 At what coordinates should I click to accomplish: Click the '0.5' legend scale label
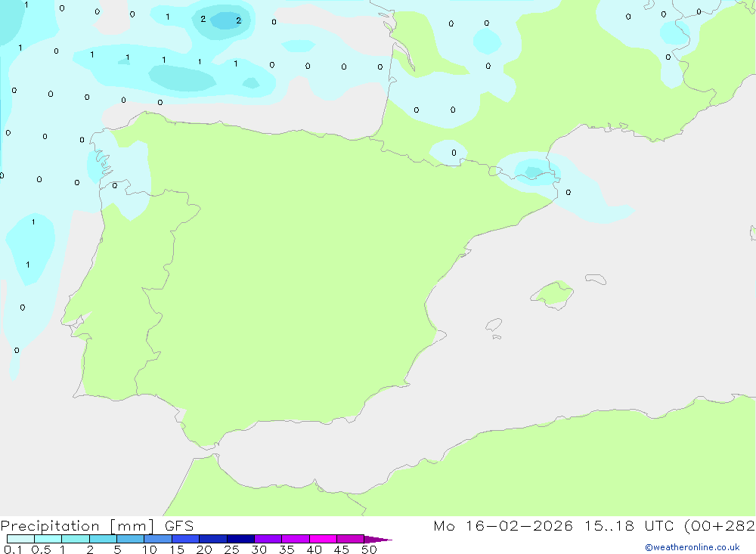[x=41, y=549]
